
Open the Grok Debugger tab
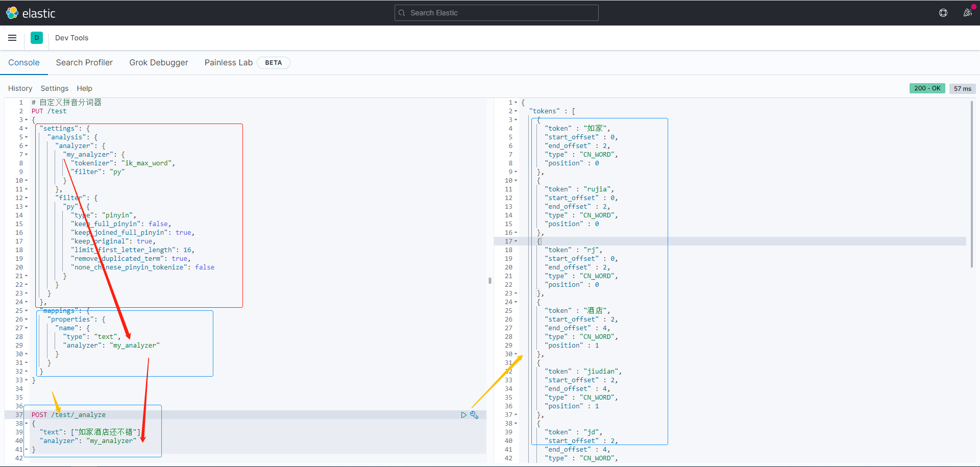click(159, 62)
